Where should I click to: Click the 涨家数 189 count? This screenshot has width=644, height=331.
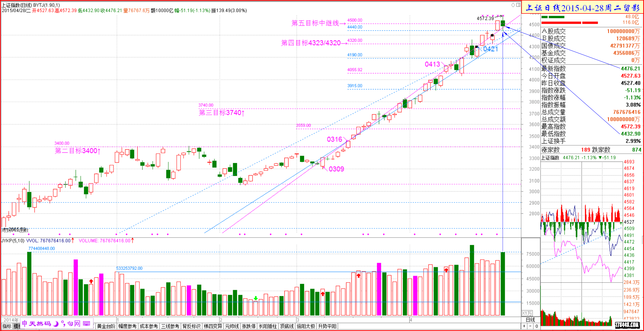point(585,150)
